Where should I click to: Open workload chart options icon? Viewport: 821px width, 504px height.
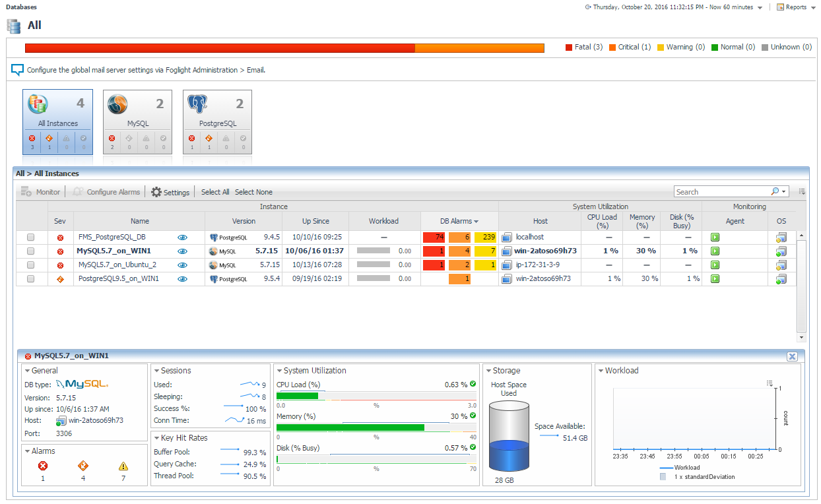pos(770,383)
